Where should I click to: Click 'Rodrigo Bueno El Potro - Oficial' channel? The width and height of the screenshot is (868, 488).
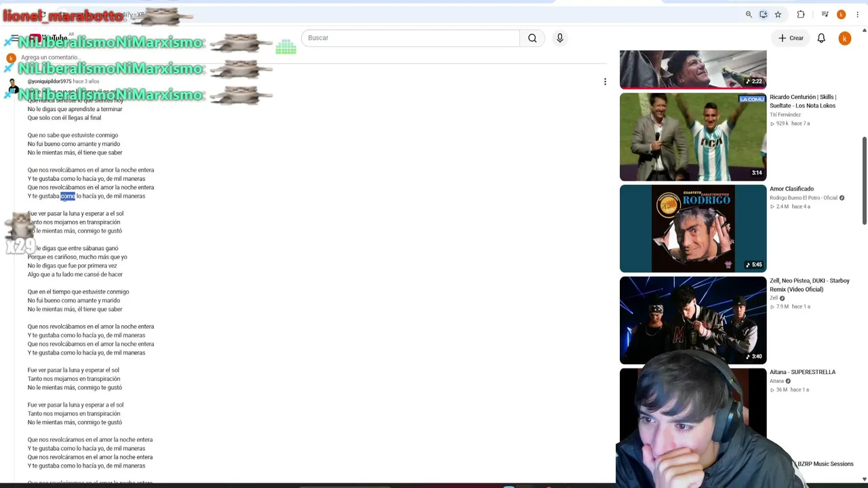(x=804, y=198)
